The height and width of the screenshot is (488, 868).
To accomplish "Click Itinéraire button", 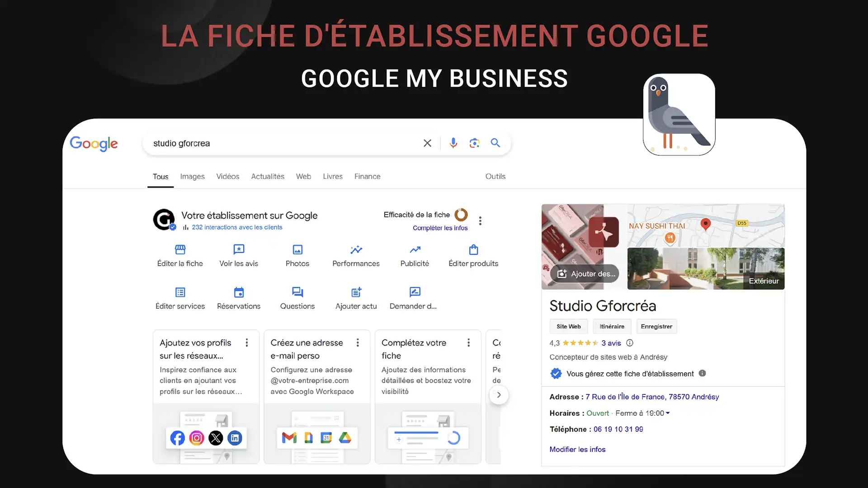I will [x=612, y=326].
